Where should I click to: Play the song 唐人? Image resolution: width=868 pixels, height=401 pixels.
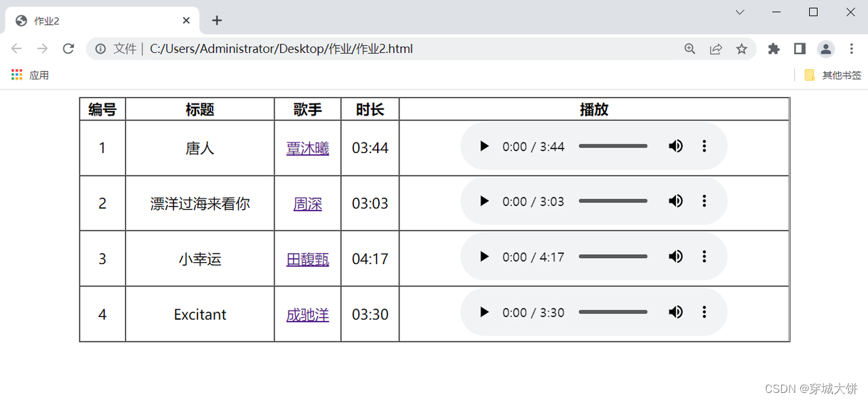(x=484, y=146)
